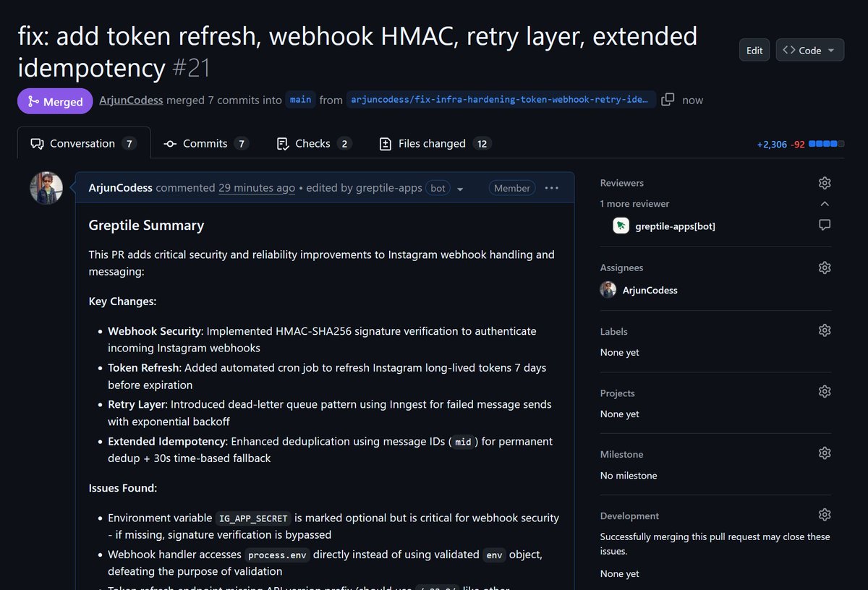
Task: Click the greptile-apps[bot] reviewer name
Action: point(676,226)
